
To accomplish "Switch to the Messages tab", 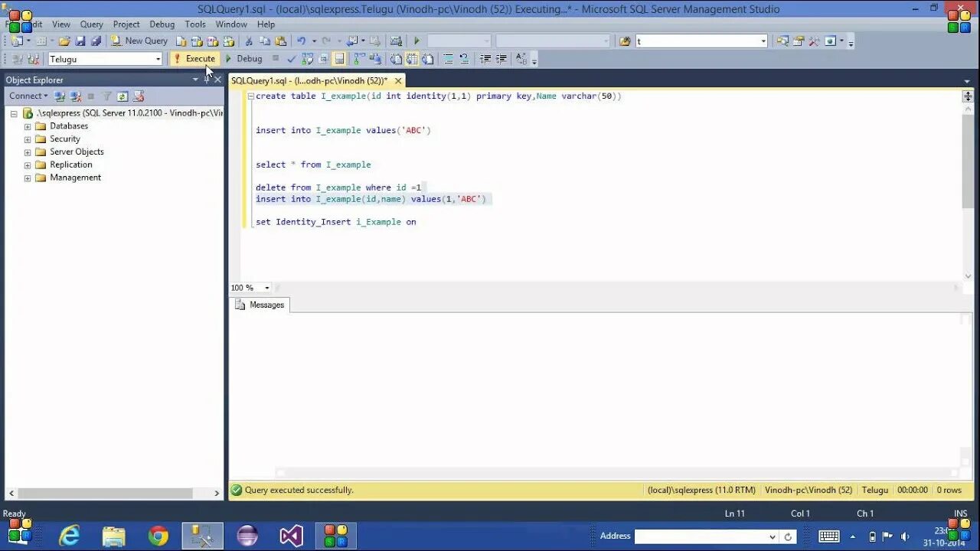I will (266, 305).
